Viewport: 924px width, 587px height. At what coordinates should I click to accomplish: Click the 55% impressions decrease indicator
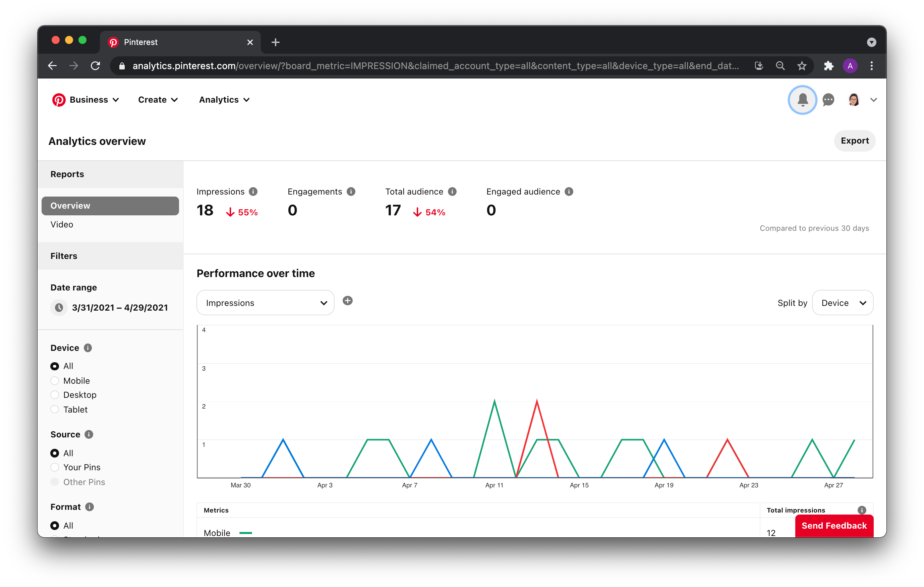(241, 212)
